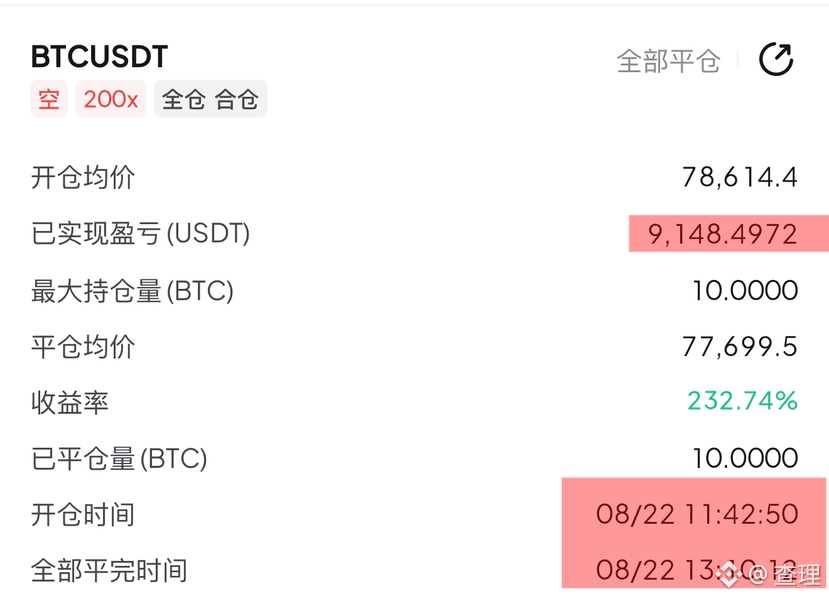Tap the share arrow icon
The width and height of the screenshot is (829, 601).
coord(776,59)
